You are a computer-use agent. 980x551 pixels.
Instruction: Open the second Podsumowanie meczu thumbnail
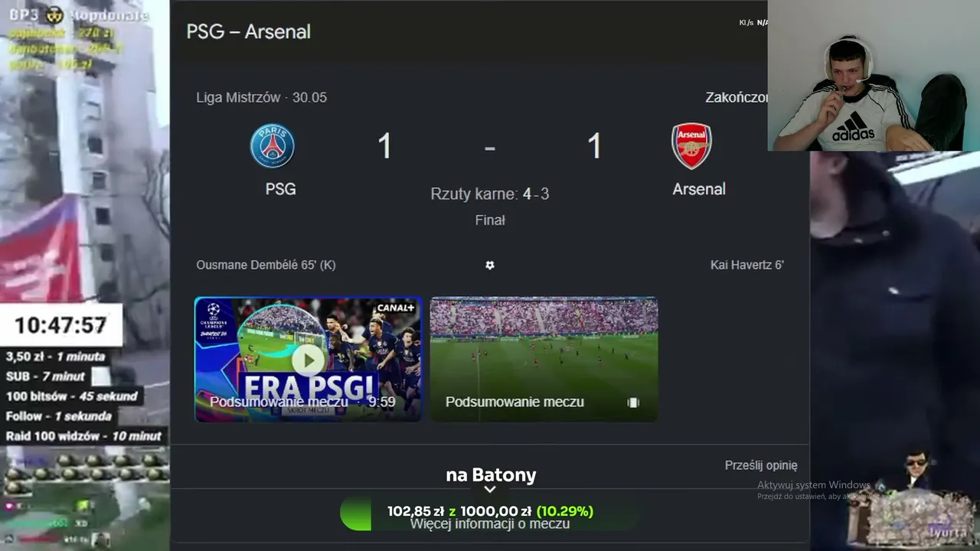coord(544,359)
